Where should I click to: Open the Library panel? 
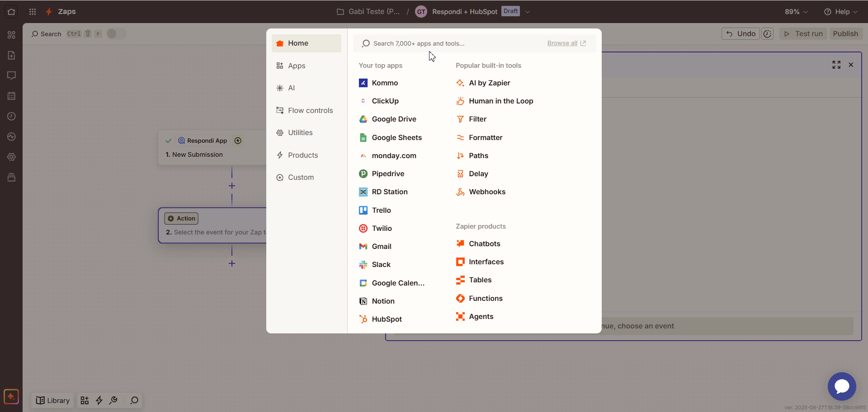pos(53,401)
